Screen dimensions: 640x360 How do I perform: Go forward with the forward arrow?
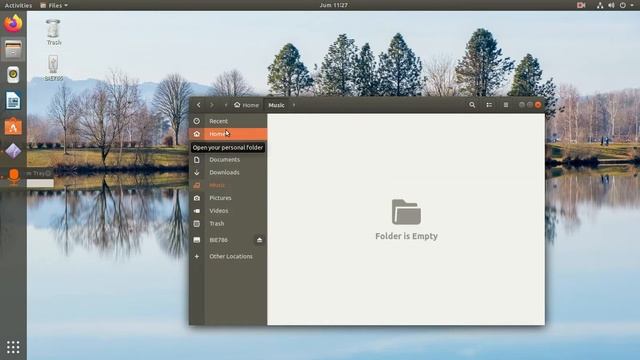tap(211, 105)
